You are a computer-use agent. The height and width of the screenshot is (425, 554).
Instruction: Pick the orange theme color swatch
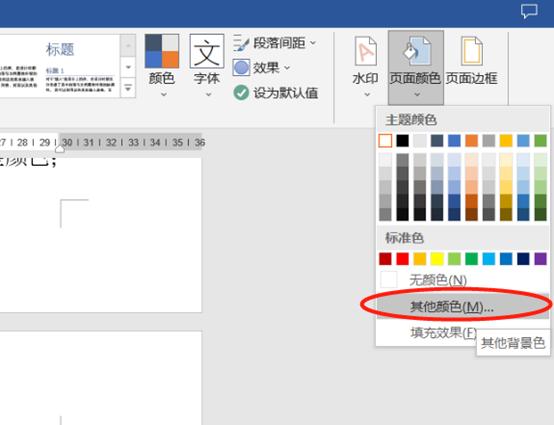pyautogui.click(x=471, y=141)
